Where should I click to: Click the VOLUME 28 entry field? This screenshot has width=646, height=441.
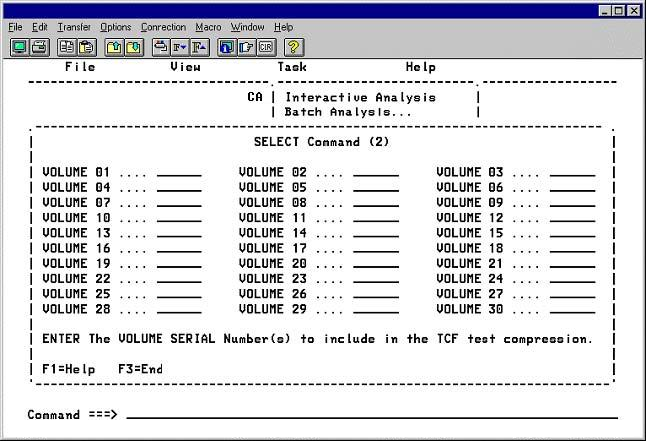click(179, 310)
